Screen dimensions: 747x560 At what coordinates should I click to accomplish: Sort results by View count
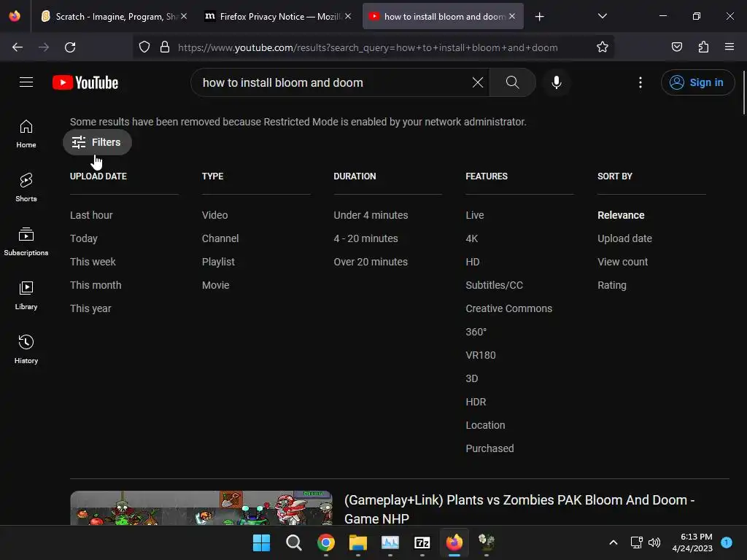point(623,262)
